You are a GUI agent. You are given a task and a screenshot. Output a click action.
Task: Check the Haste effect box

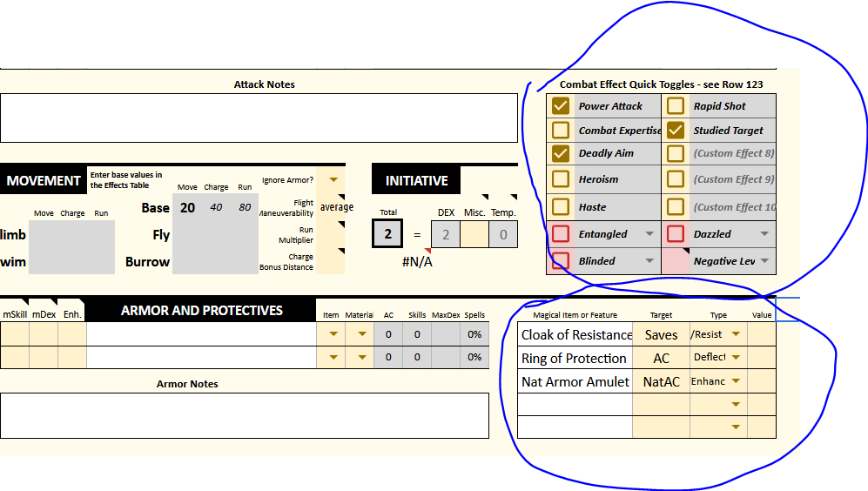point(560,207)
